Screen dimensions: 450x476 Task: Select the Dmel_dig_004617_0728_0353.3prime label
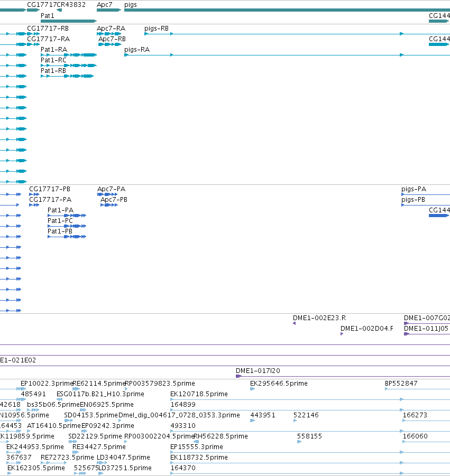(x=179, y=415)
